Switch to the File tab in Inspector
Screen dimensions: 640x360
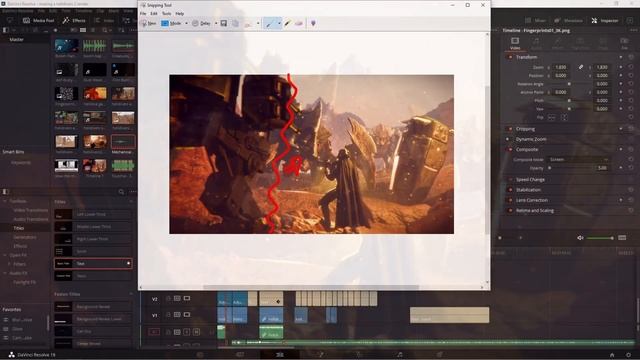tap(624, 43)
